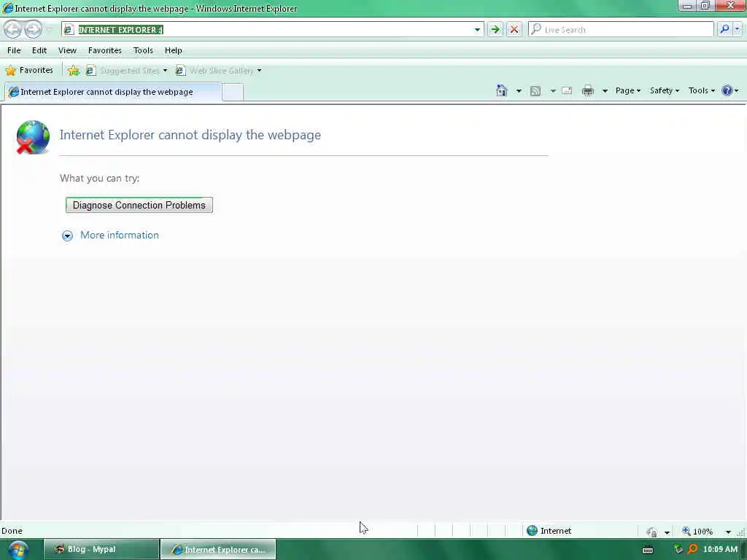Click inside the address bar field
The image size is (747, 560).
(271, 29)
